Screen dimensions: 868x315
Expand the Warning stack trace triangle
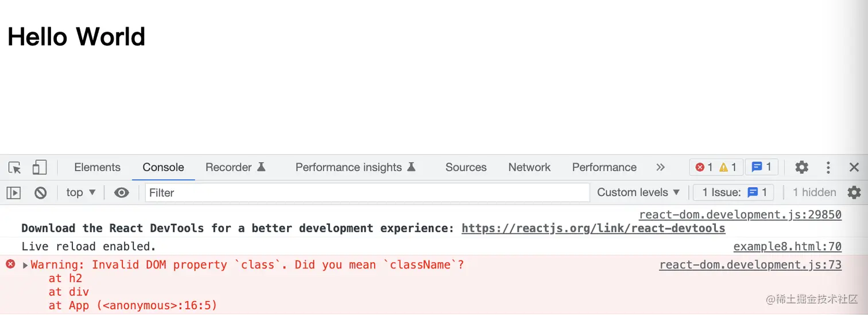[x=25, y=265]
